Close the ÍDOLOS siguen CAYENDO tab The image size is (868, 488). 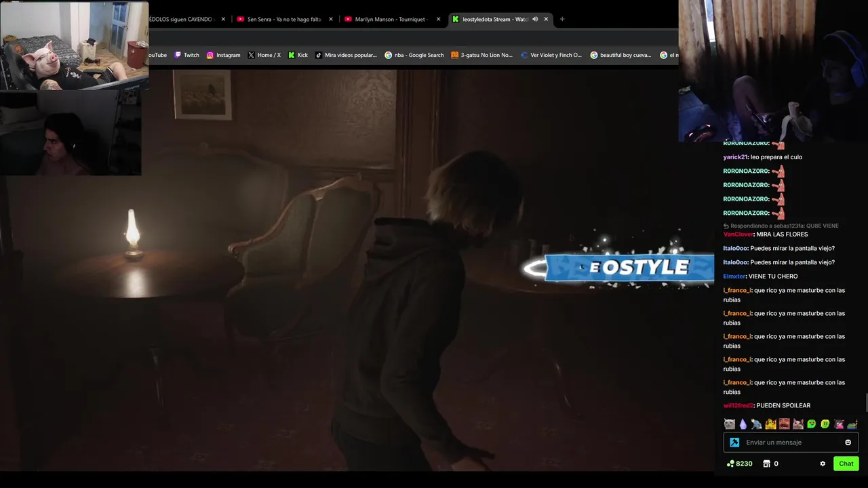click(x=223, y=19)
